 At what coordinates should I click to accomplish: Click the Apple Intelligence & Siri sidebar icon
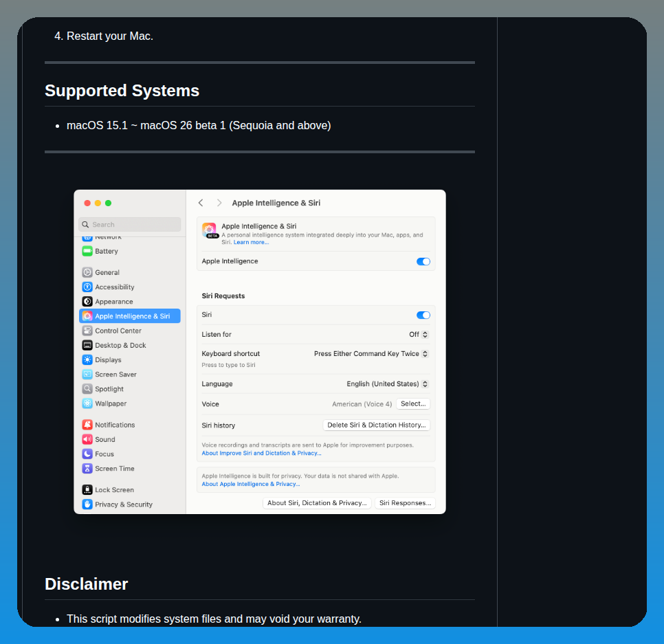(x=87, y=316)
